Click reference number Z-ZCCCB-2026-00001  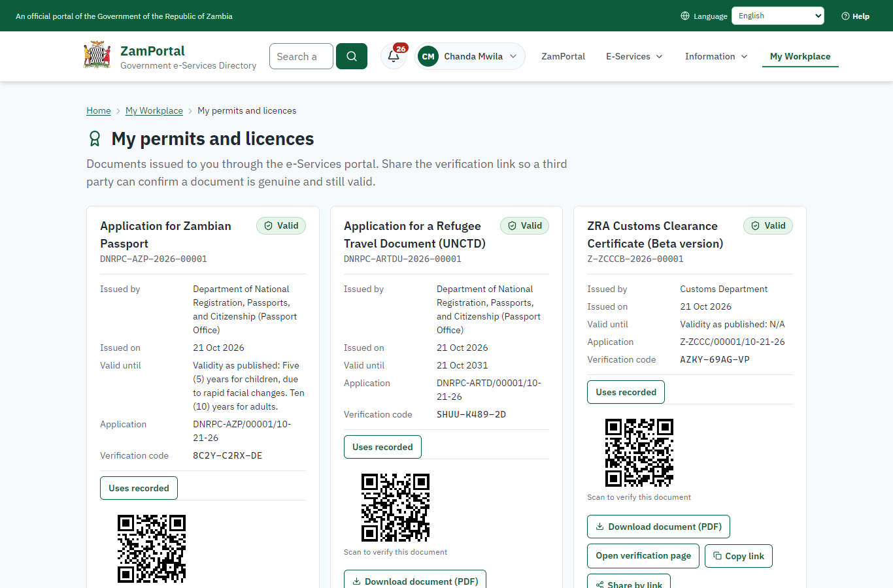tap(635, 259)
